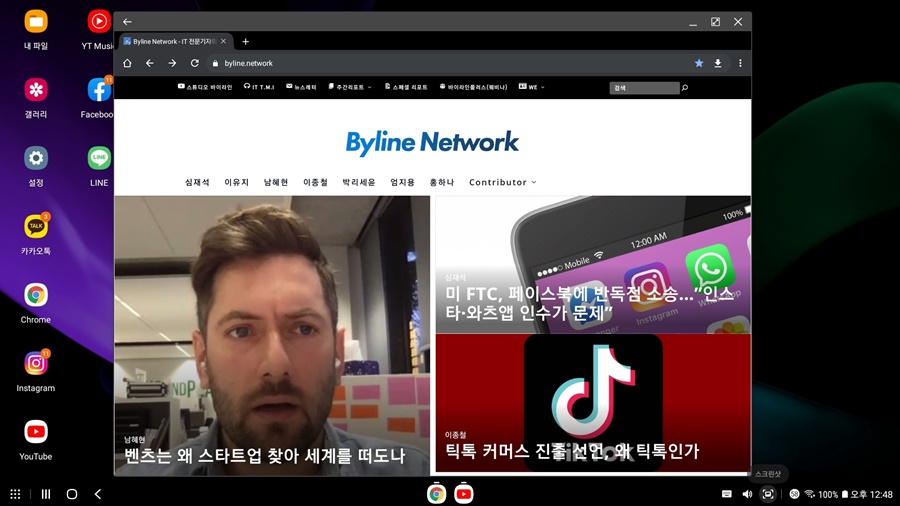Click the window title bar back arrow

point(127,22)
